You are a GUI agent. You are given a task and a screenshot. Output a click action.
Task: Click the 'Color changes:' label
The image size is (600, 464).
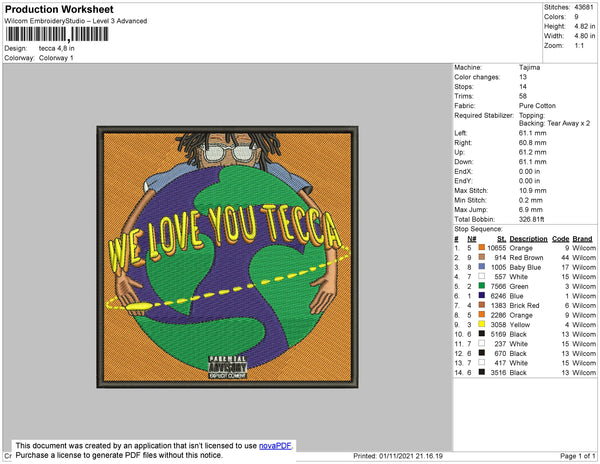[477, 77]
